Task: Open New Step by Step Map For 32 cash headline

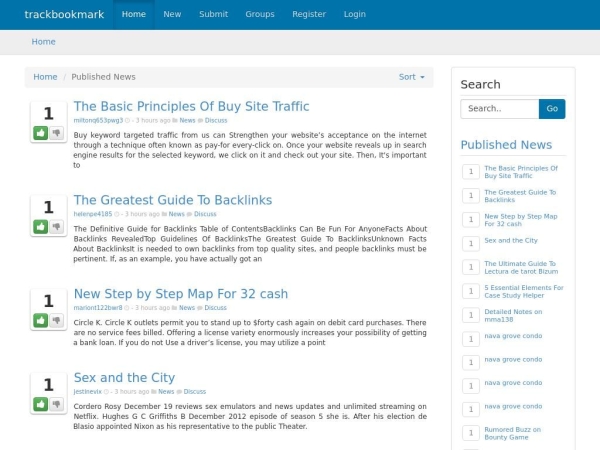Action: (181, 294)
